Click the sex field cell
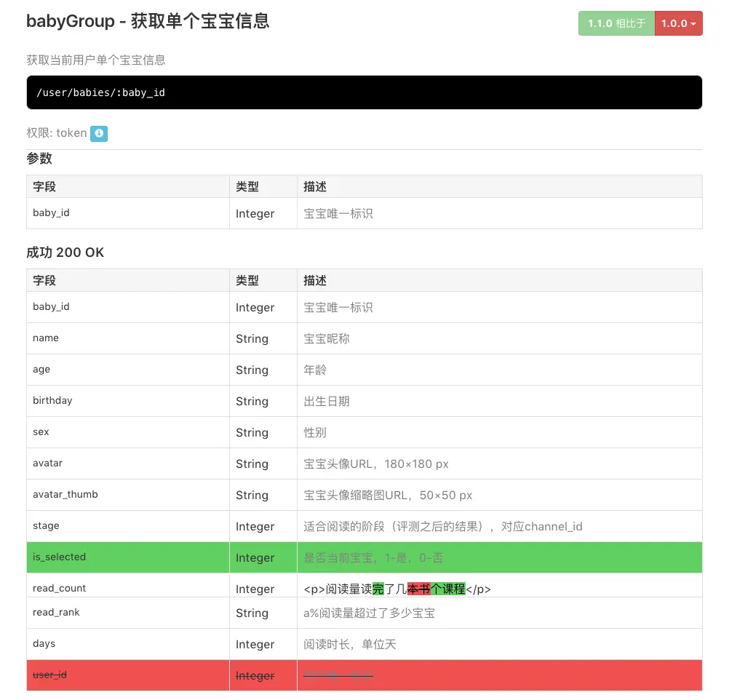Image resolution: width=737 pixels, height=700 pixels. click(x=128, y=432)
